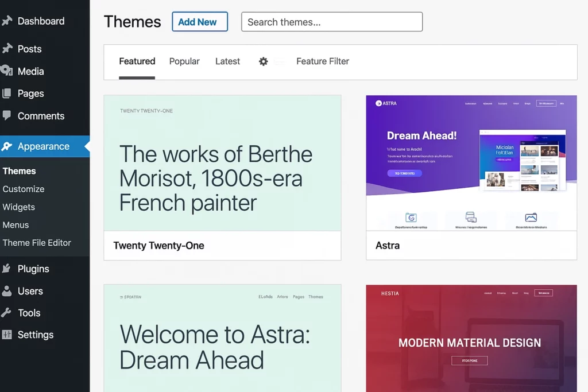Viewport: 588px width, 392px height.
Task: Switch to the Latest themes tab
Action: 227,61
